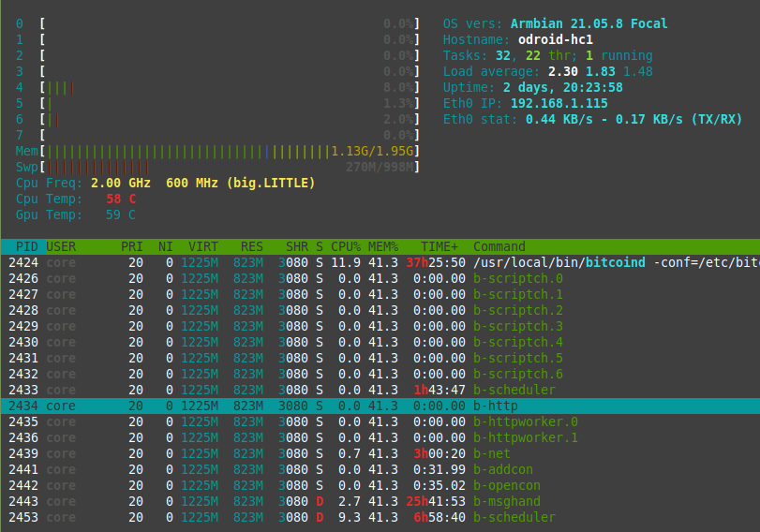Image resolution: width=760 pixels, height=532 pixels.
Task: Sort by the TIME+ column header
Action: pyautogui.click(x=440, y=246)
